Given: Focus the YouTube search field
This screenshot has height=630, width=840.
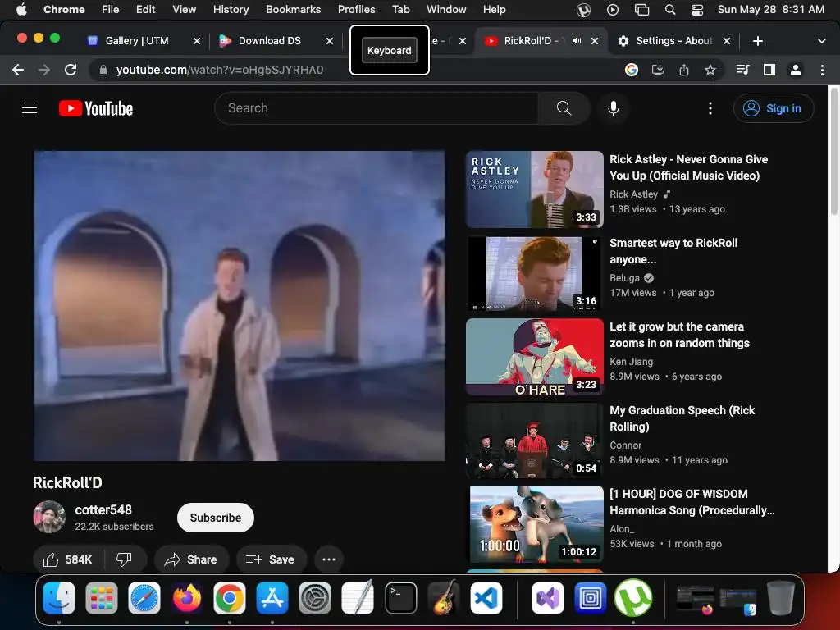Looking at the screenshot, I should [x=377, y=108].
